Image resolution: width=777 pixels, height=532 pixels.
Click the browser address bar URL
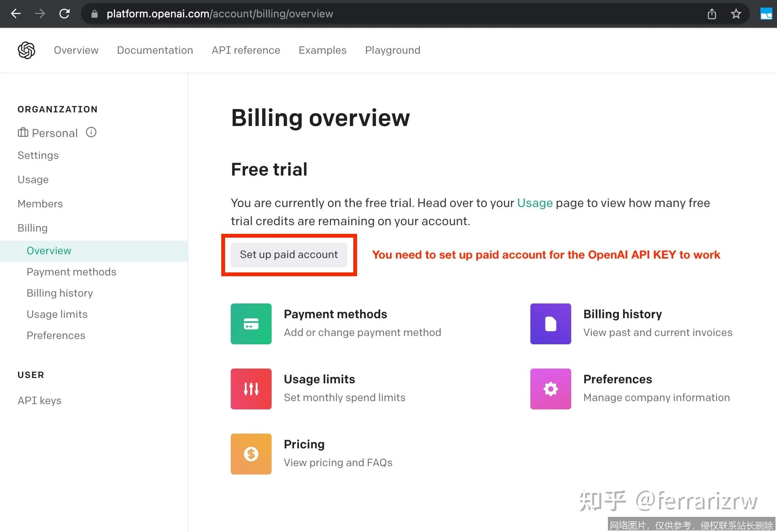[219, 14]
